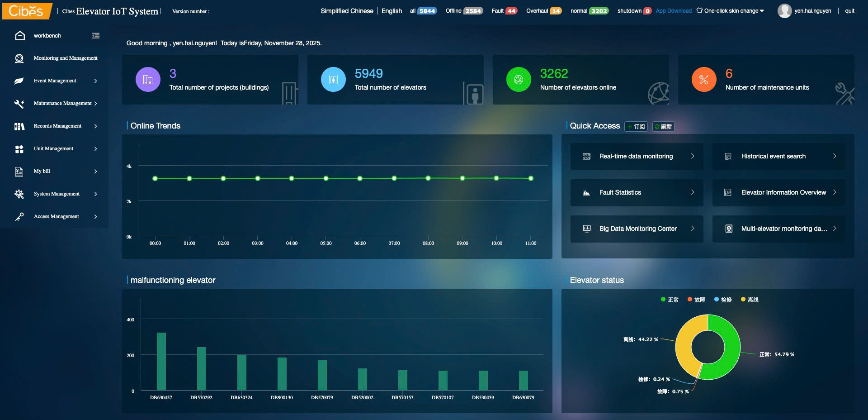Open the workbench menu item
The height and width of the screenshot is (420, 868).
pyautogui.click(x=47, y=36)
